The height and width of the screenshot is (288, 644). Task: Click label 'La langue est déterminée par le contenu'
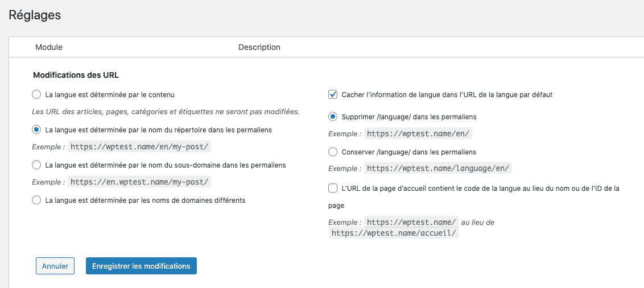[x=110, y=95]
